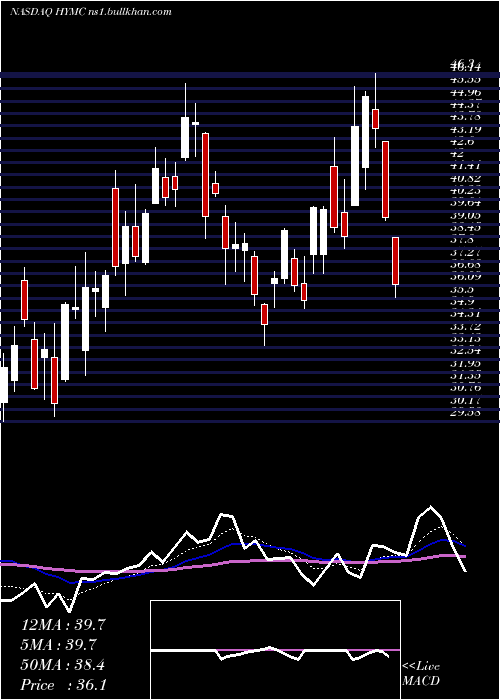The height and width of the screenshot is (700, 500).
Task: Click the 40.82 price axis label
Action: click(x=466, y=179)
